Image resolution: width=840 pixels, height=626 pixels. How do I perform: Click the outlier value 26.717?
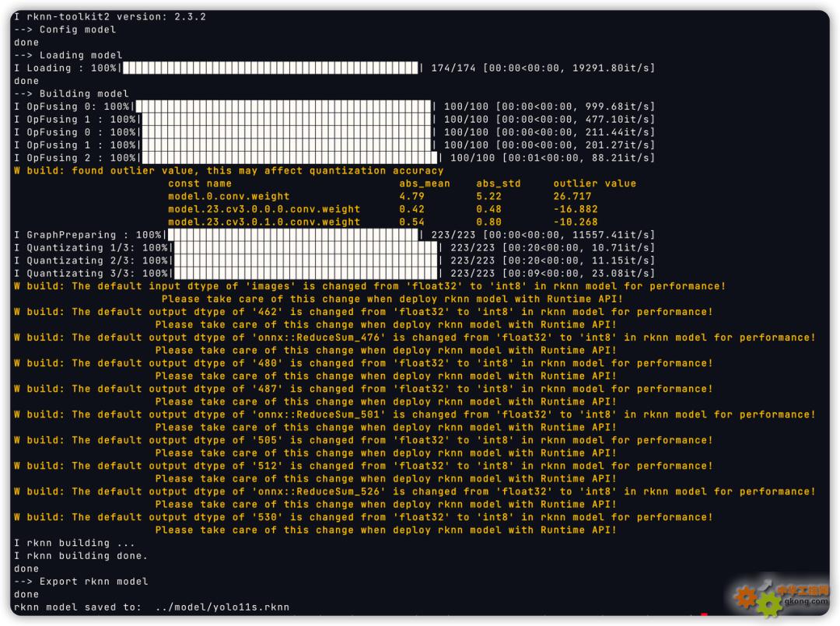(x=572, y=197)
